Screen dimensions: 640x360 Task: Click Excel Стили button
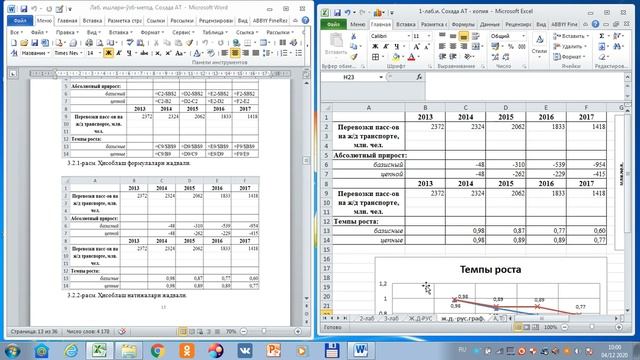click(539, 46)
